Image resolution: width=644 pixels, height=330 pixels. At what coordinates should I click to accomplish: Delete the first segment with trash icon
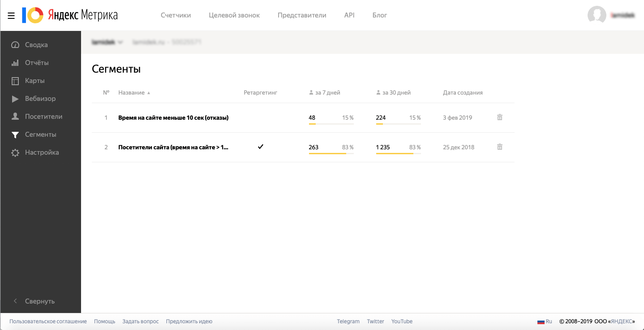[x=500, y=117]
